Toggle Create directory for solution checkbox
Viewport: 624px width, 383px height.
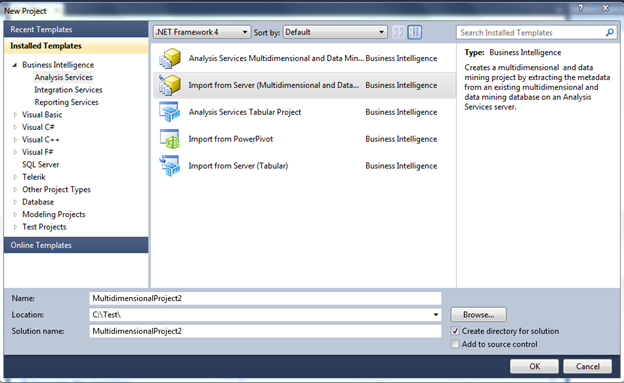(x=455, y=331)
